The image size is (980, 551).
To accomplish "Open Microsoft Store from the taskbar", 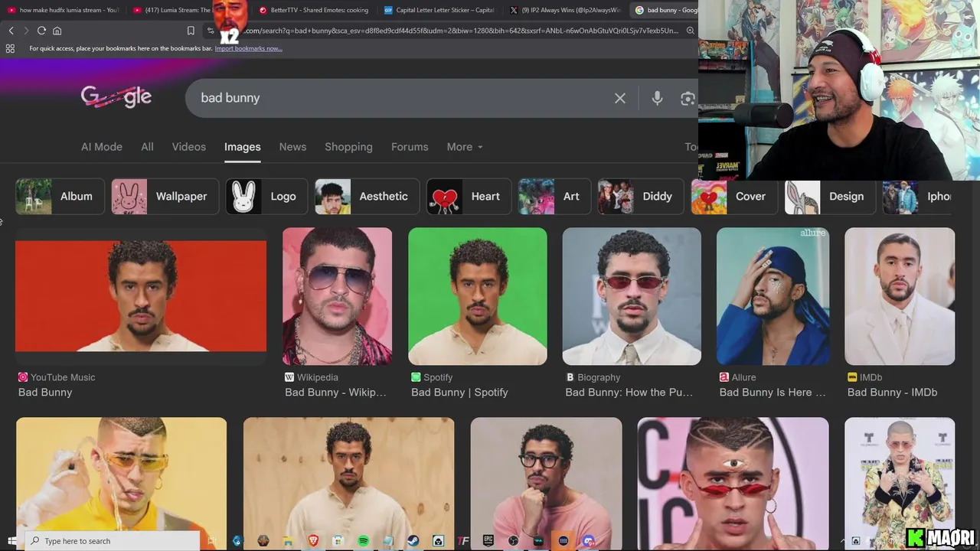I will (338, 541).
